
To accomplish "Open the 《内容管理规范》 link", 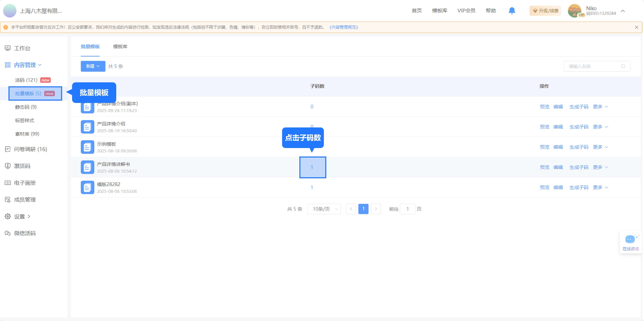I will coord(343,27).
